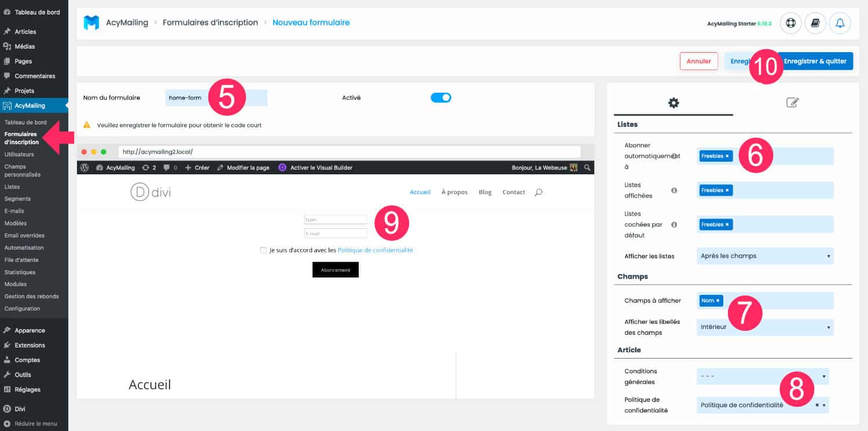Switch to the pencil edit tab
This screenshot has width=868, height=431.
(x=793, y=103)
